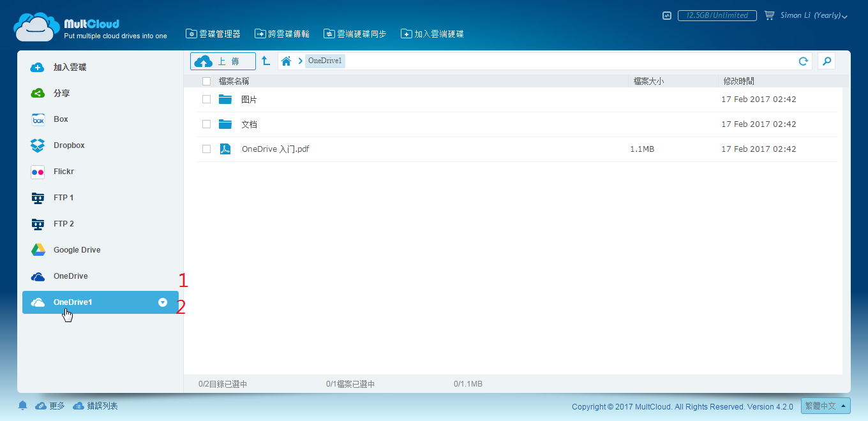Open the traffic meter icon beside storage quota
The height and width of the screenshot is (421, 868).
667,15
